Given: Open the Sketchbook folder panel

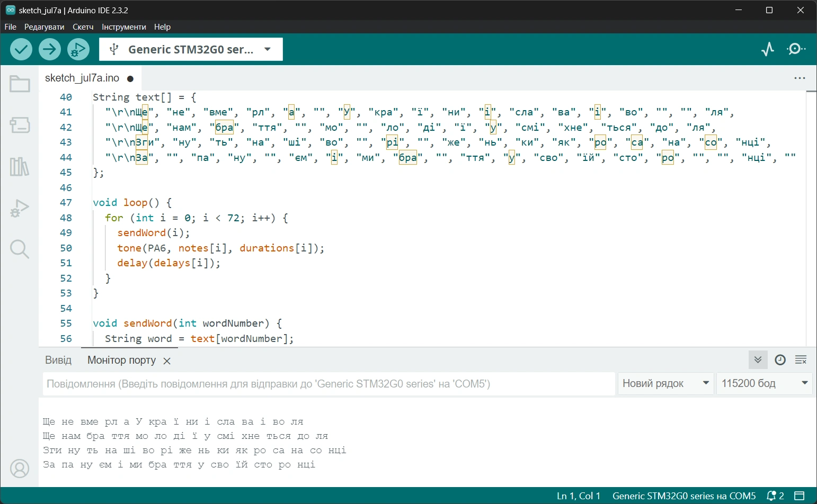Looking at the screenshot, I should pos(20,84).
